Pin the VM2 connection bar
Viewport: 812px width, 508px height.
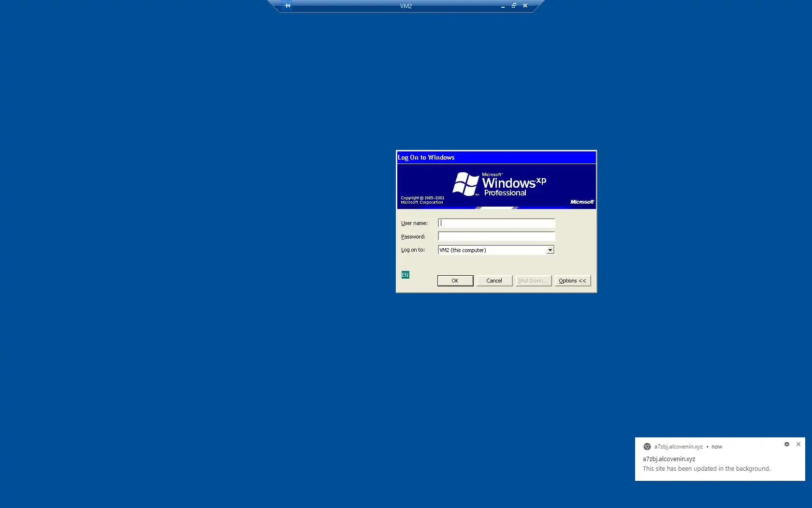(287, 6)
